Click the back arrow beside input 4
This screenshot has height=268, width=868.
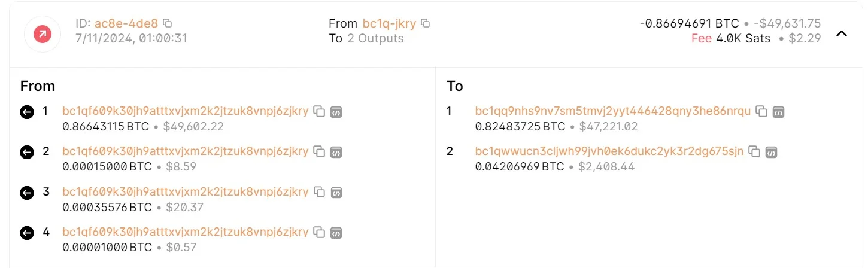click(x=27, y=233)
